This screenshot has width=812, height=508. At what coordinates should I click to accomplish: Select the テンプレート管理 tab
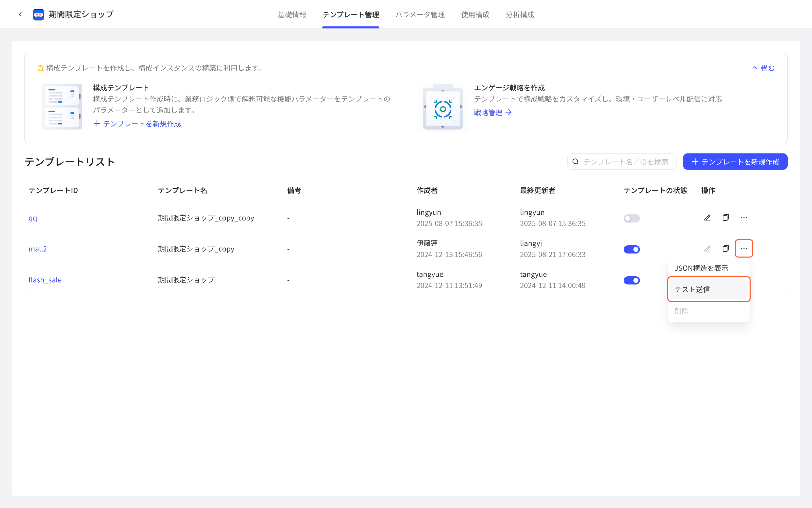351,14
